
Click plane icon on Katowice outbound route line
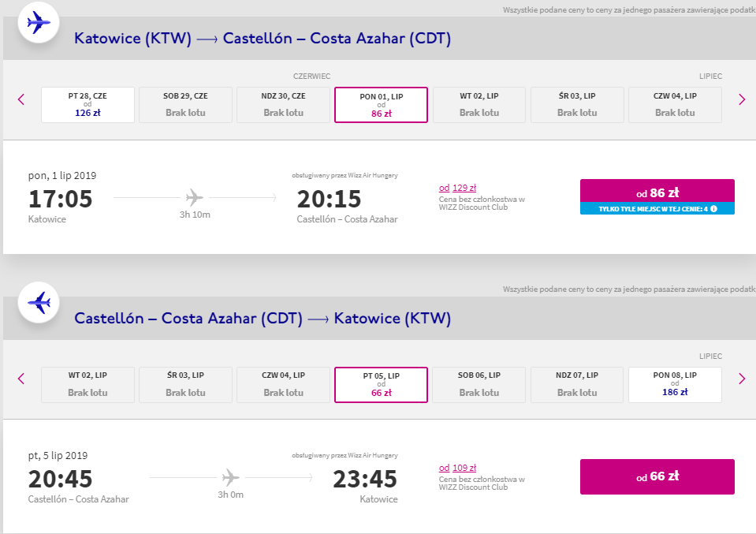tap(194, 197)
